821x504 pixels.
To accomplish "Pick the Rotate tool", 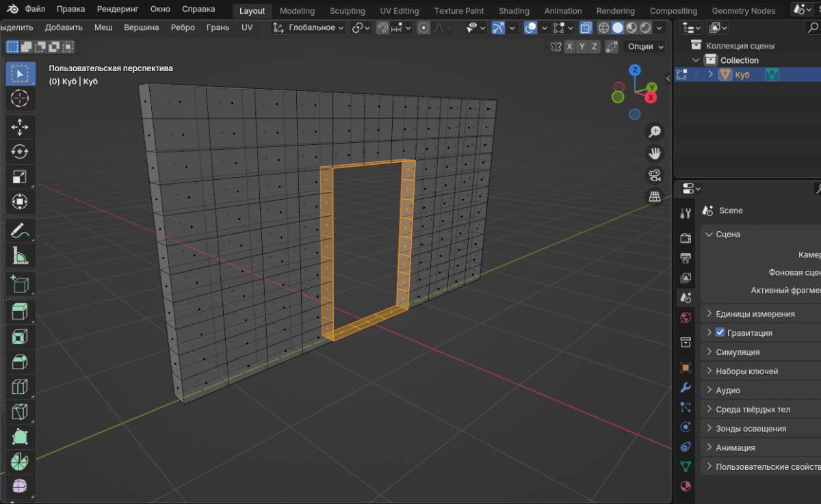I will [20, 152].
